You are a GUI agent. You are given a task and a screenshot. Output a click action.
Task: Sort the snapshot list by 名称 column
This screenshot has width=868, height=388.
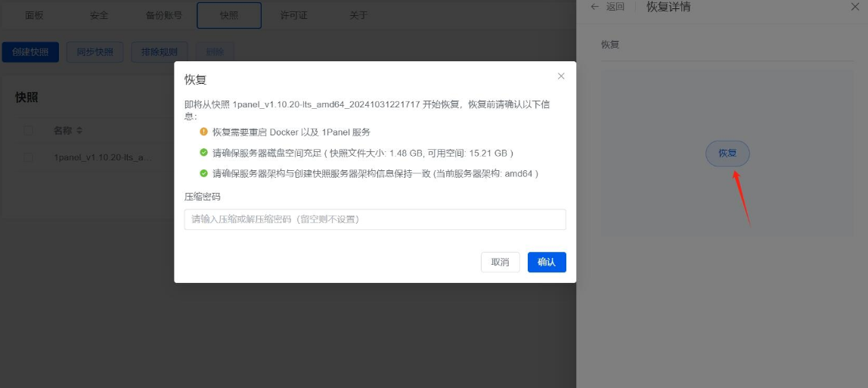[x=79, y=131]
